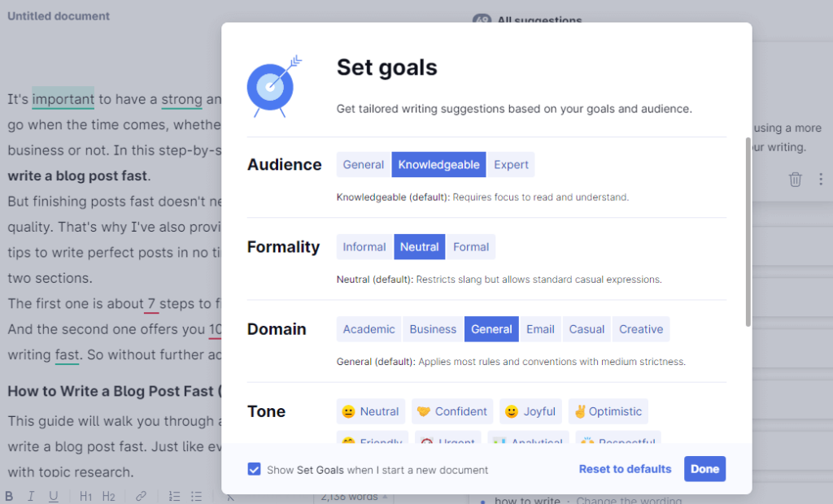Choose the Formal formality option
Viewport: 833px width, 504px height.
[x=471, y=247]
